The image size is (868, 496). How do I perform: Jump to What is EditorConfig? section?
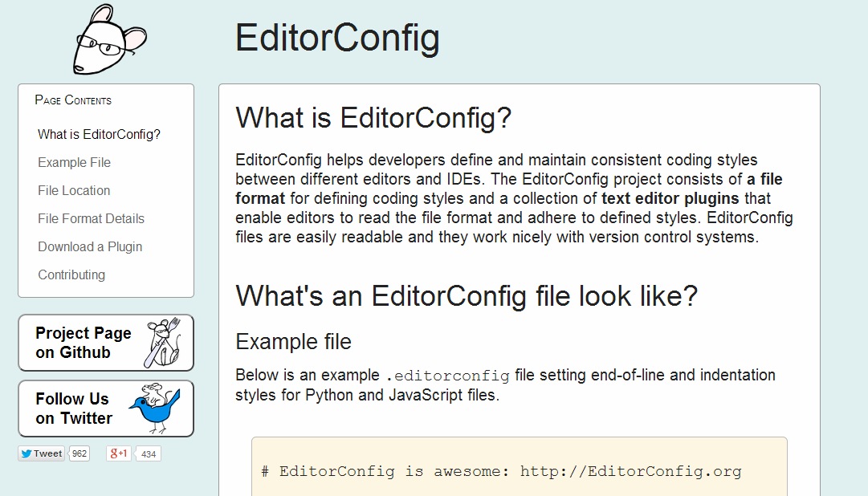click(99, 135)
